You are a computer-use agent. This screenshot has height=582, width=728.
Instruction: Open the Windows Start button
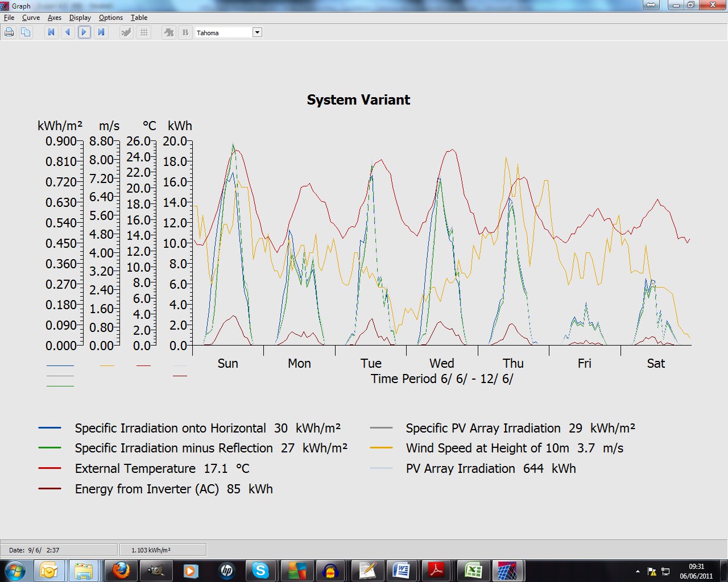(x=15, y=571)
